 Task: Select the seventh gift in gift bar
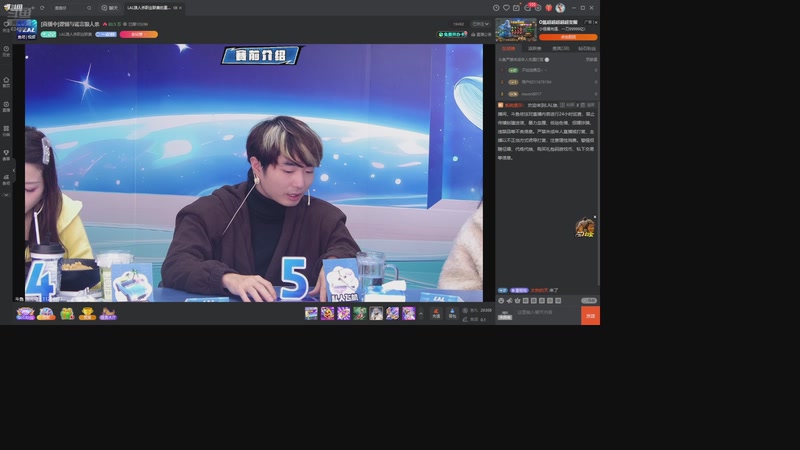(409, 313)
